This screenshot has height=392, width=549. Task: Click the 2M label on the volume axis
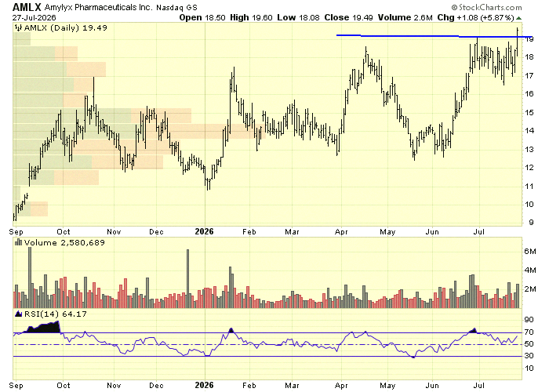point(529,289)
